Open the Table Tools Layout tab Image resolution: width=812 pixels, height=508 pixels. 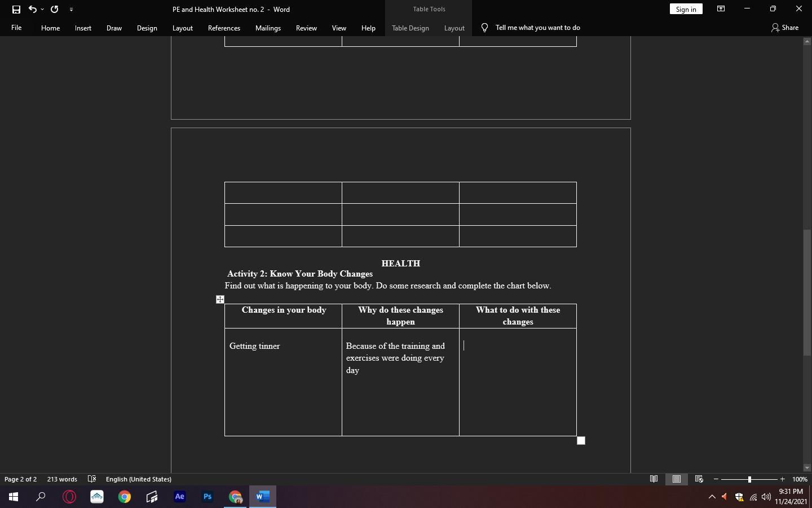454,28
